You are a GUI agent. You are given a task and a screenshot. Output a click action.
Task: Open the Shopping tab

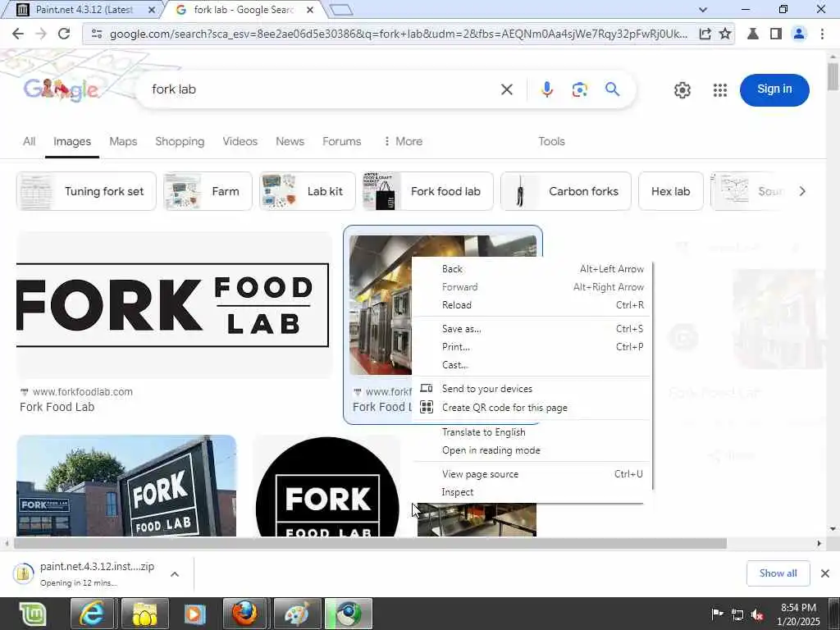pos(180,141)
